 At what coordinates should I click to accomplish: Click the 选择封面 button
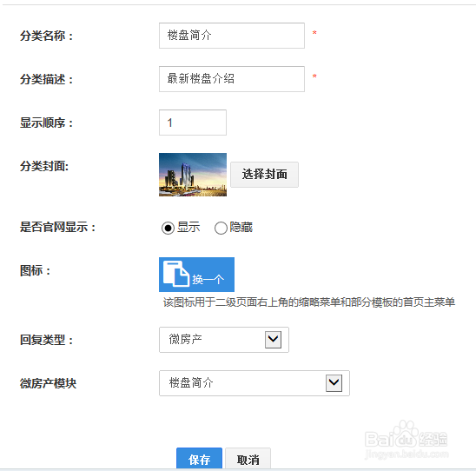264,175
